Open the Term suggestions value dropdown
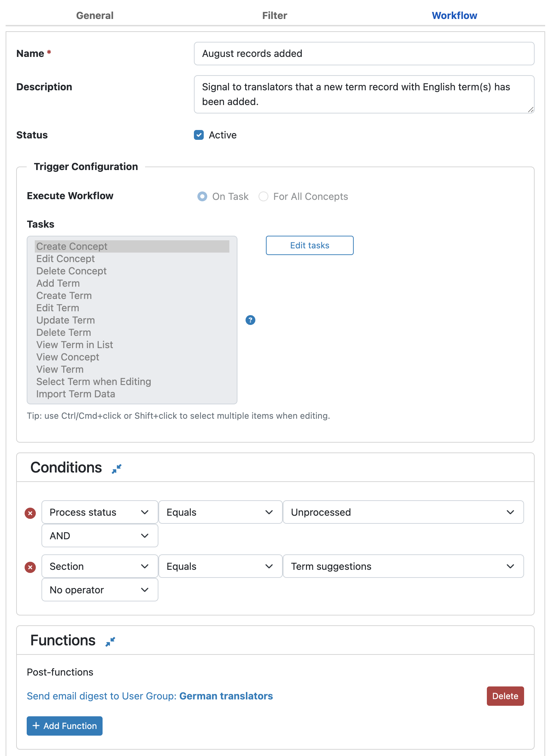Image resolution: width=555 pixels, height=756 pixels. pyautogui.click(x=403, y=566)
